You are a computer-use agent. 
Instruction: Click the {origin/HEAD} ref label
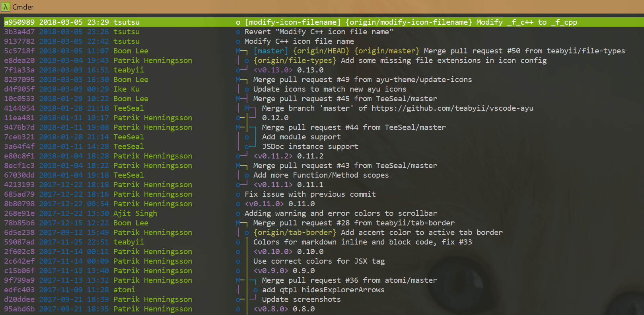pos(321,51)
